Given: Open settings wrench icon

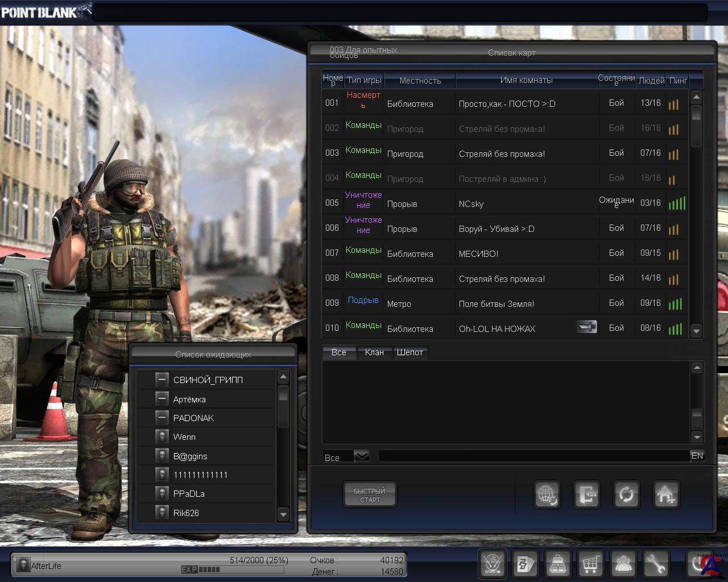Looking at the screenshot, I should tap(656, 564).
